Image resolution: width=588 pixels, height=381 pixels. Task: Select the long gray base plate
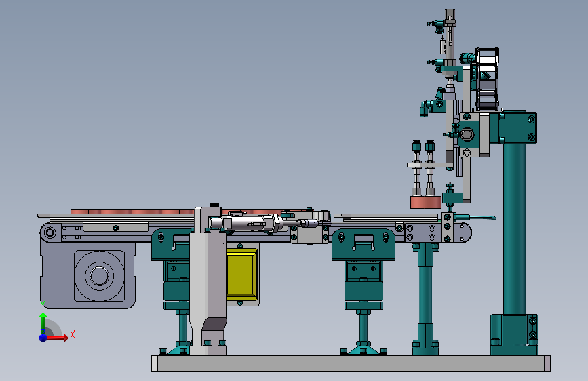click(351, 363)
